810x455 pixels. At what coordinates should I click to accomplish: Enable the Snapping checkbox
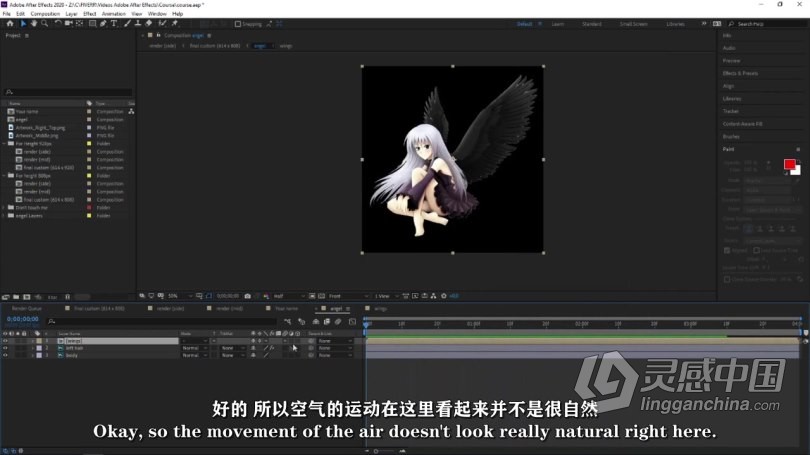238,24
